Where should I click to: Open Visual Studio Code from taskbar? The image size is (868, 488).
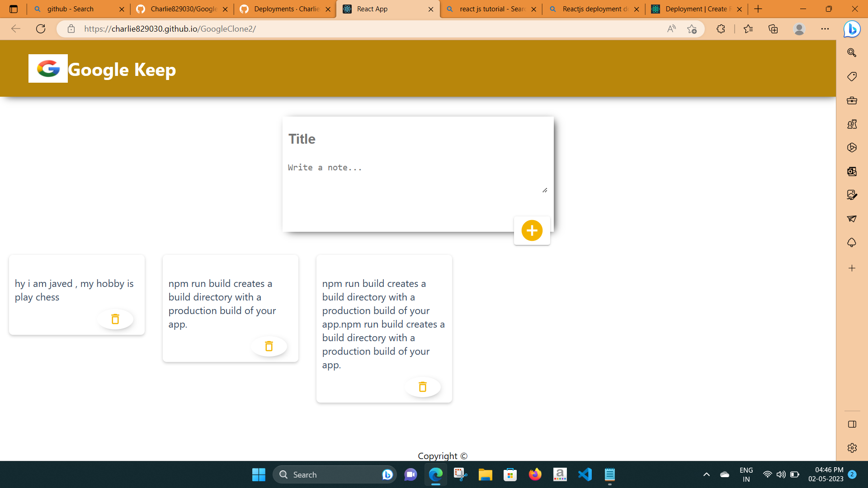[585, 474]
